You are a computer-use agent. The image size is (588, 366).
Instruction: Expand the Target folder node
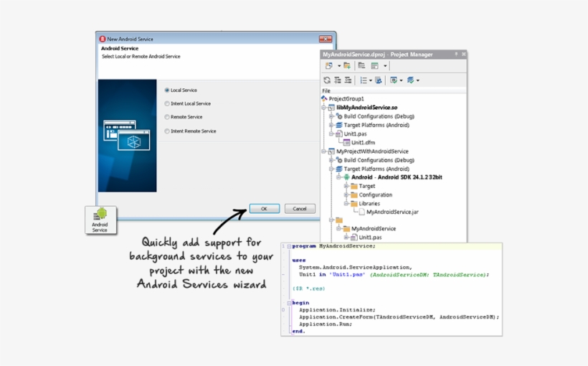(x=346, y=186)
